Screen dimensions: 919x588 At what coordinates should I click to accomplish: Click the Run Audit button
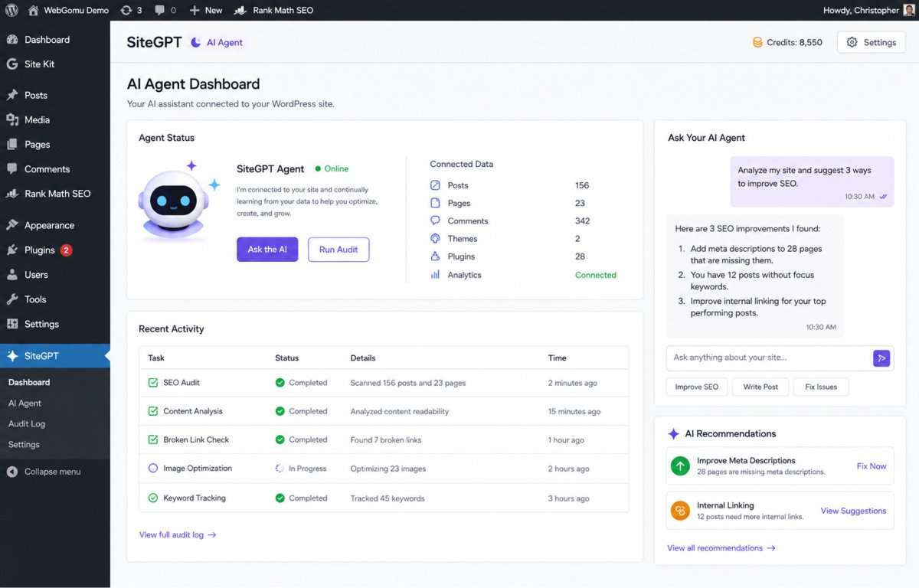(x=338, y=250)
